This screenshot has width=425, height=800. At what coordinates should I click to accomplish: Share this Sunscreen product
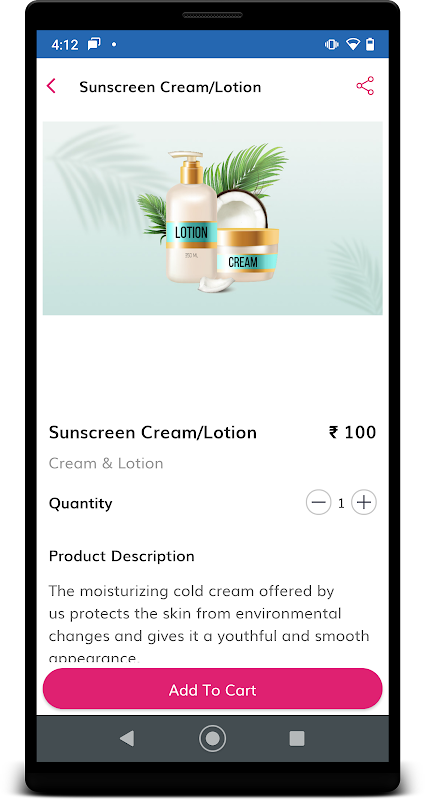365,86
